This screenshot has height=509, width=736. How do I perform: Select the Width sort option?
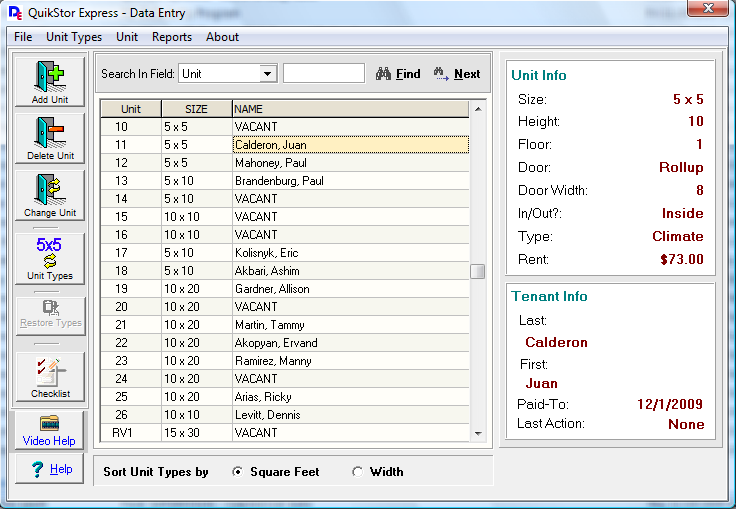pos(378,472)
